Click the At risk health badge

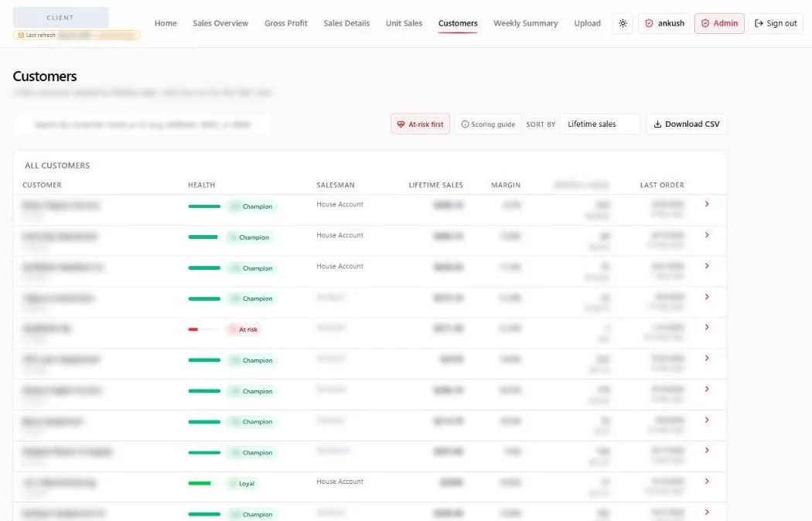point(244,329)
